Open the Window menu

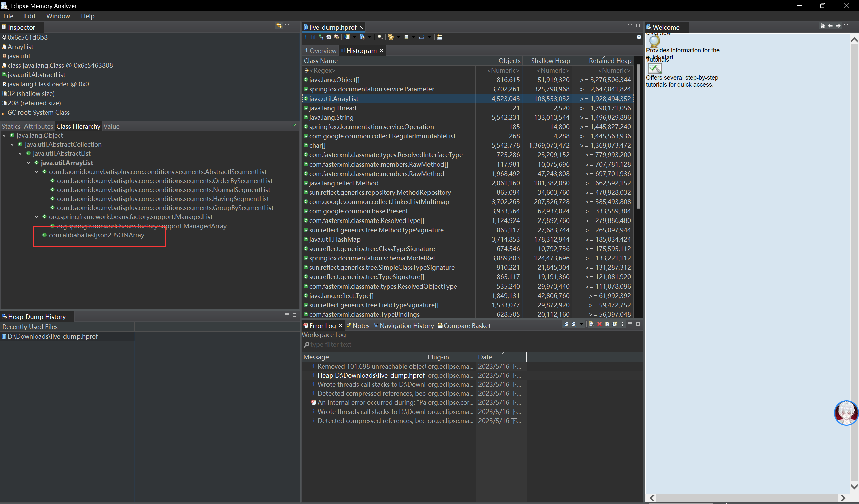tap(58, 16)
